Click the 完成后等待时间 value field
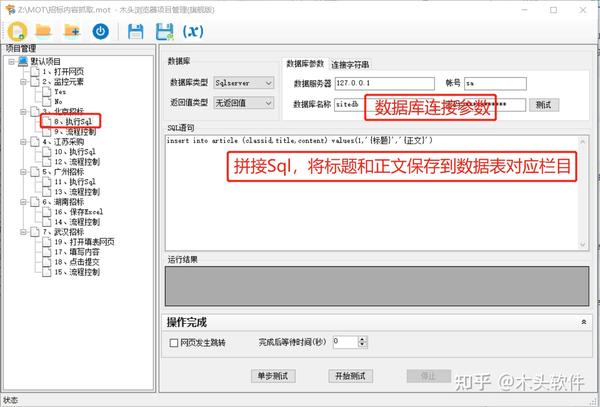600x407 pixels. coord(346,342)
